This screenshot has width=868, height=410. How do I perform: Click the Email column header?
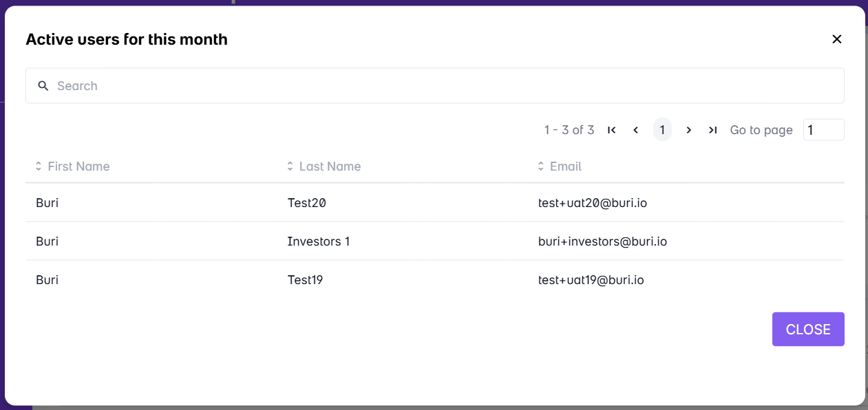[565, 166]
